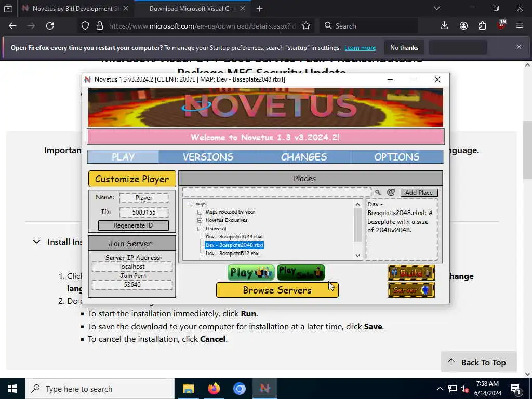
Task: Click Regenerate ID button
Action: (134, 225)
